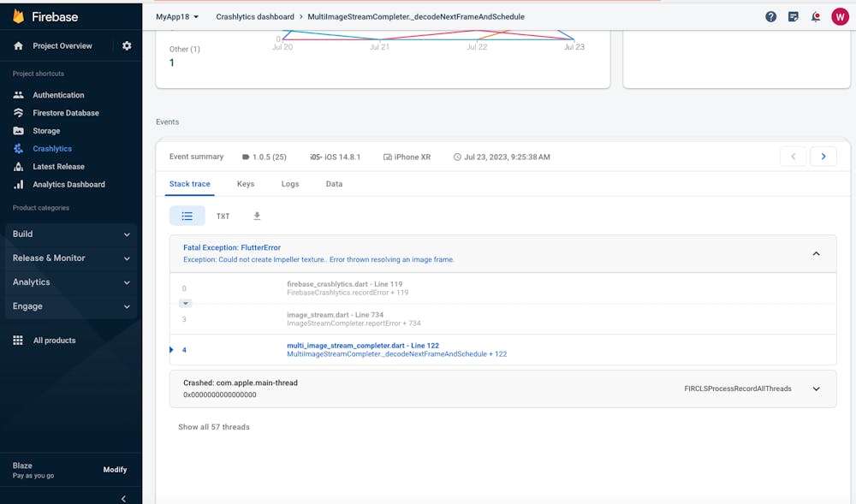Expand the Release & Monitor category
This screenshot has height=504, width=856.
click(x=71, y=258)
